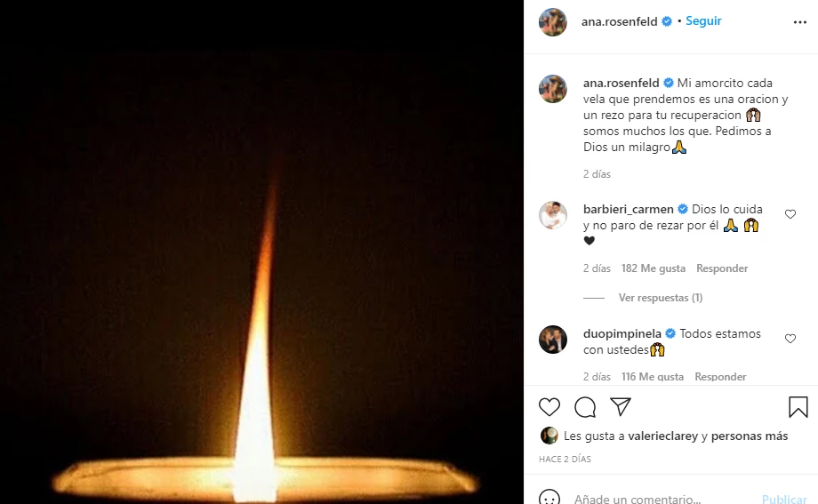Viewport: 818px width, 504px height.
Task: Click the candle photo
Action: click(261, 252)
